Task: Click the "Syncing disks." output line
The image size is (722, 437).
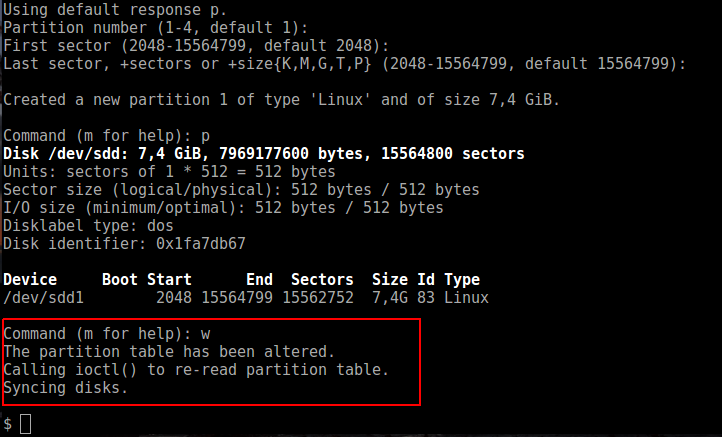Action: point(66,388)
